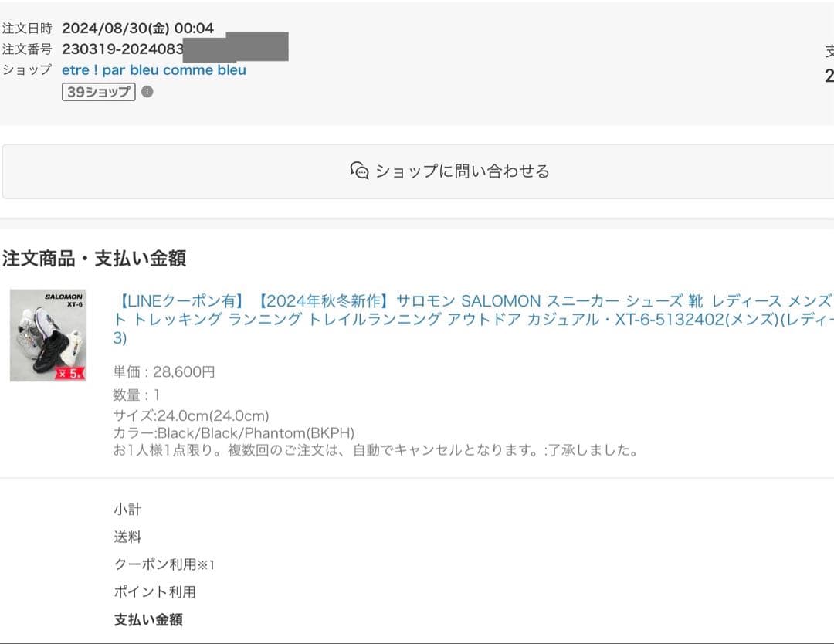Open the etre ! par bleu comme bleu shop link
This screenshot has width=834, height=644.
154,70
